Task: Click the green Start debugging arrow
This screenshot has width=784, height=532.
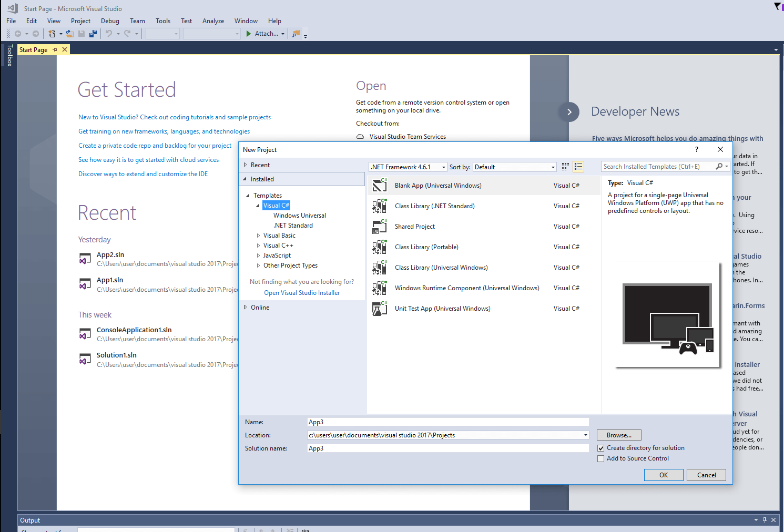Action: point(249,34)
